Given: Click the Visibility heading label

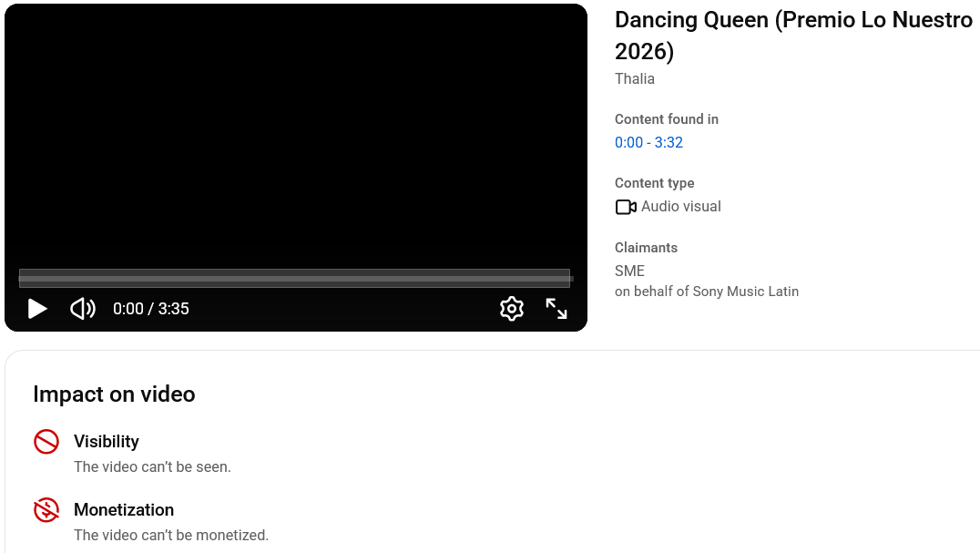Looking at the screenshot, I should click(x=107, y=442).
